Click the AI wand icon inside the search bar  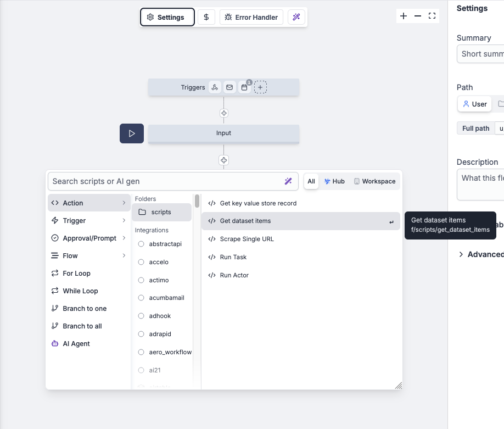pyautogui.click(x=289, y=181)
